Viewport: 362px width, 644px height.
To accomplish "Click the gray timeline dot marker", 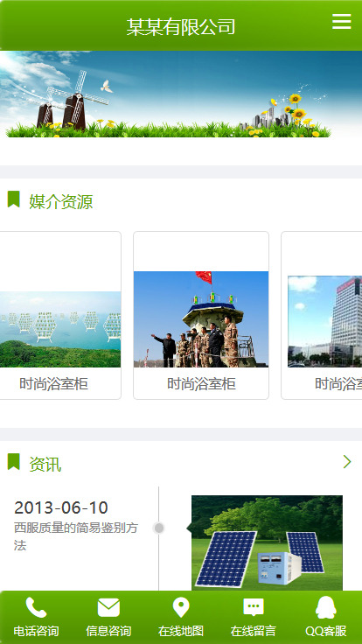I will tap(159, 528).
